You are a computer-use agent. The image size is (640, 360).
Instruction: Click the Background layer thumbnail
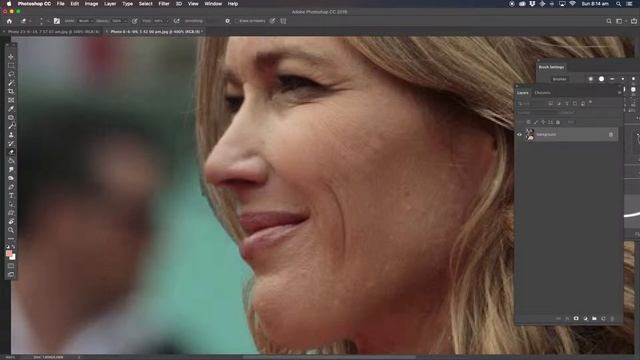[x=530, y=134]
